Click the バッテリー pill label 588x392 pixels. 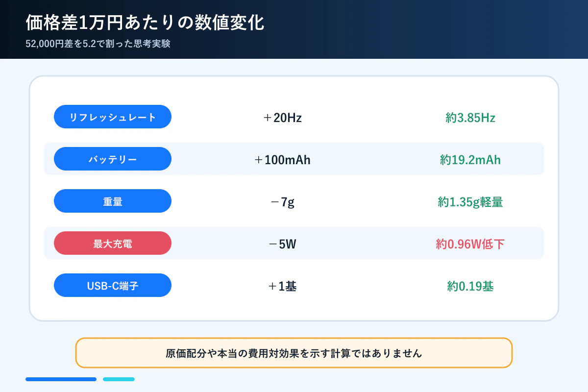pos(113,159)
